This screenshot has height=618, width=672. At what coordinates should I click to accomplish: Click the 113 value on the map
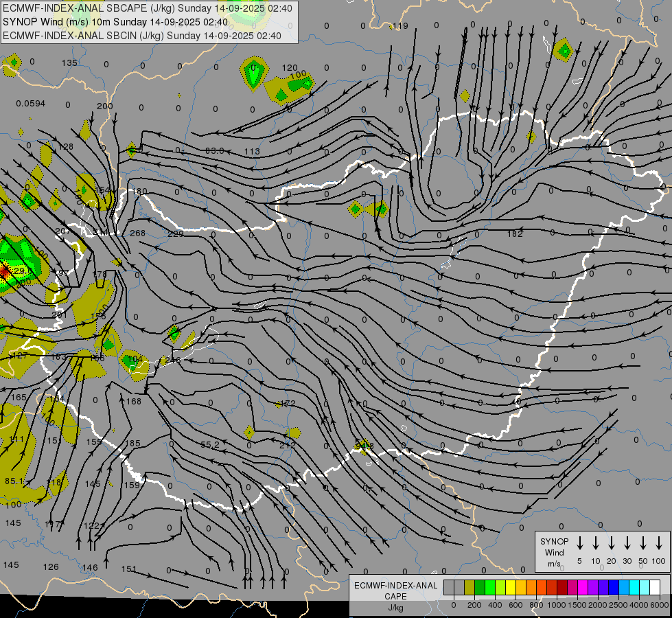click(252, 151)
